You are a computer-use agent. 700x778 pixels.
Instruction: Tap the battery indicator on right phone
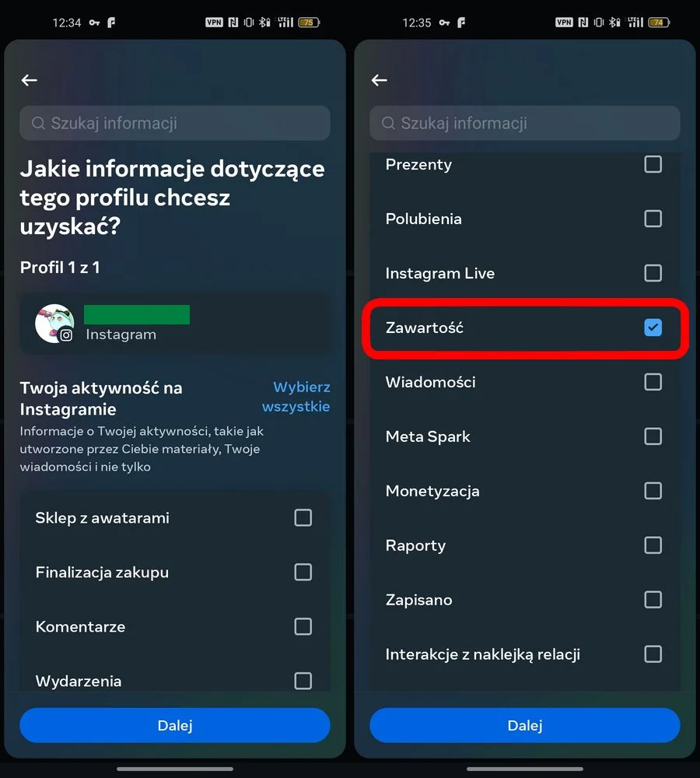[659, 23]
